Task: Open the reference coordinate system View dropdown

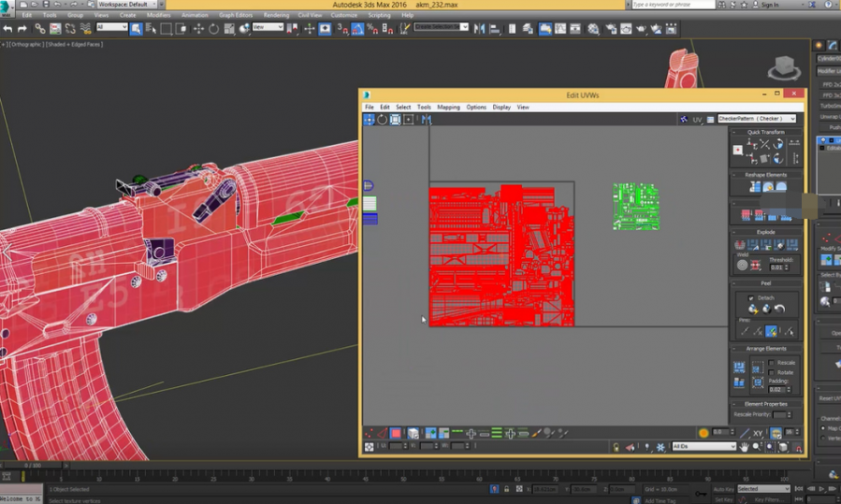Action: [268, 27]
